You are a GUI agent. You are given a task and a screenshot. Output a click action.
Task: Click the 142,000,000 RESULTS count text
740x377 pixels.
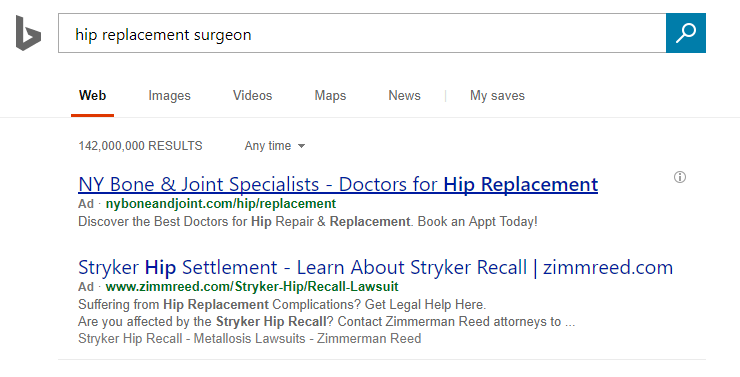(140, 146)
